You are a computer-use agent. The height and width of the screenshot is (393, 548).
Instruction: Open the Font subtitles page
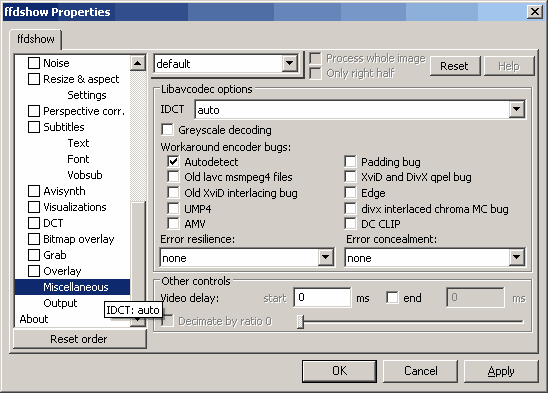[x=78, y=159]
